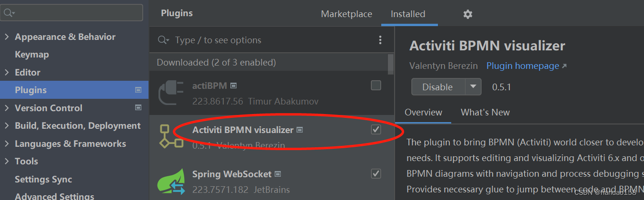Expand the Tools settings node

pos(7,161)
